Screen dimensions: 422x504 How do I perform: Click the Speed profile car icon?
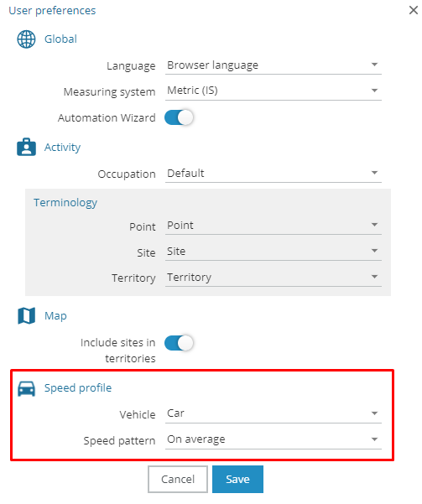tap(26, 388)
